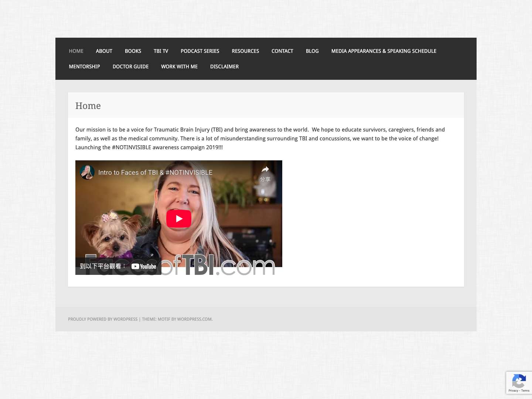
Task: Open the video title link #NOTINVISIBLE
Action: [x=155, y=173]
